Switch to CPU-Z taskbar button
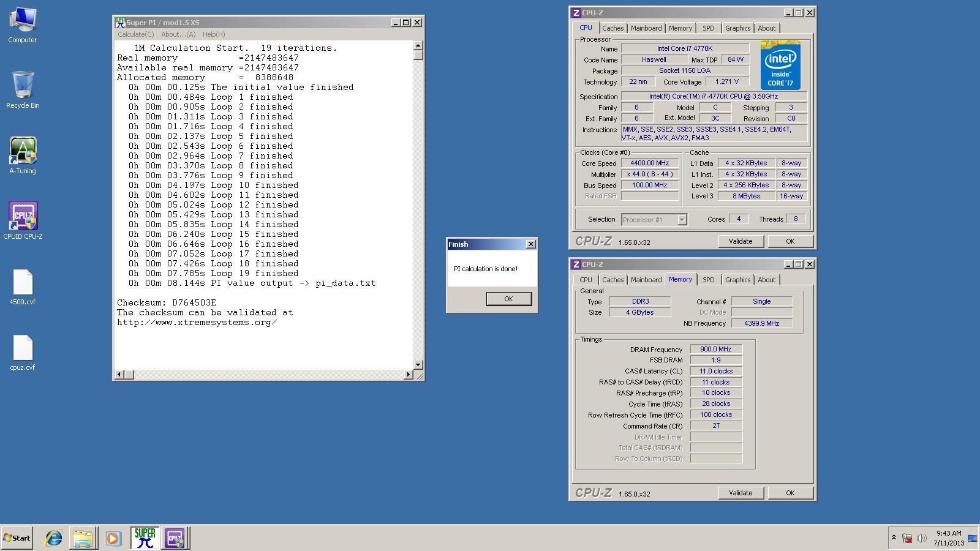The width and height of the screenshot is (980, 551). tap(175, 538)
